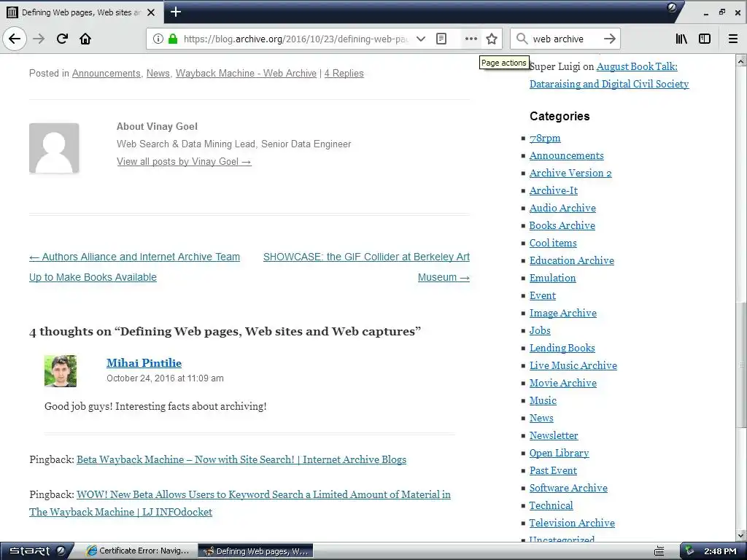Image resolution: width=747 pixels, height=560 pixels.
Task: Open the Archive-It category
Action: click(x=554, y=190)
